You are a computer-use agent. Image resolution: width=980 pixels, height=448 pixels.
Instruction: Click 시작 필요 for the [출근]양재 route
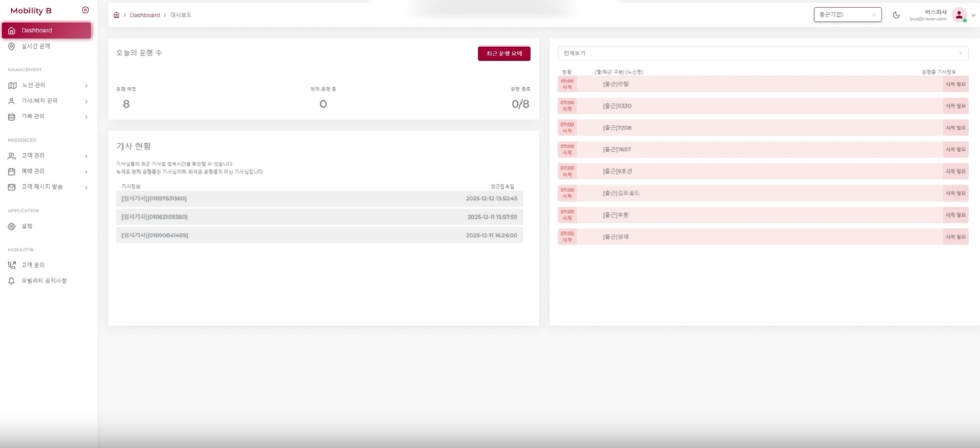(x=955, y=237)
